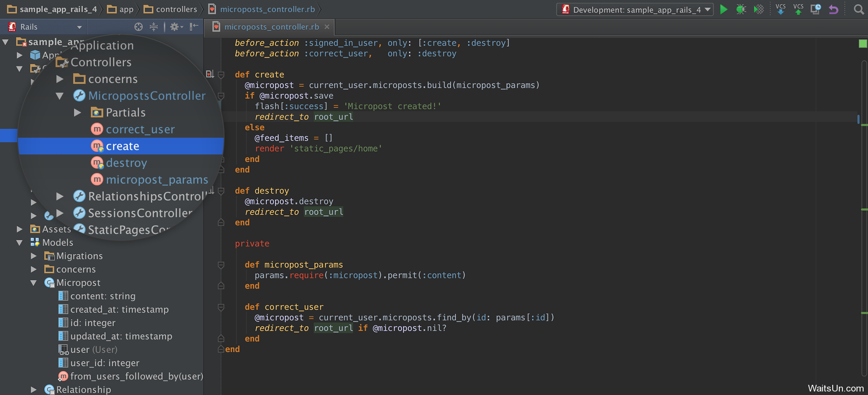
Task: Run with coverage icon
Action: pyautogui.click(x=759, y=9)
